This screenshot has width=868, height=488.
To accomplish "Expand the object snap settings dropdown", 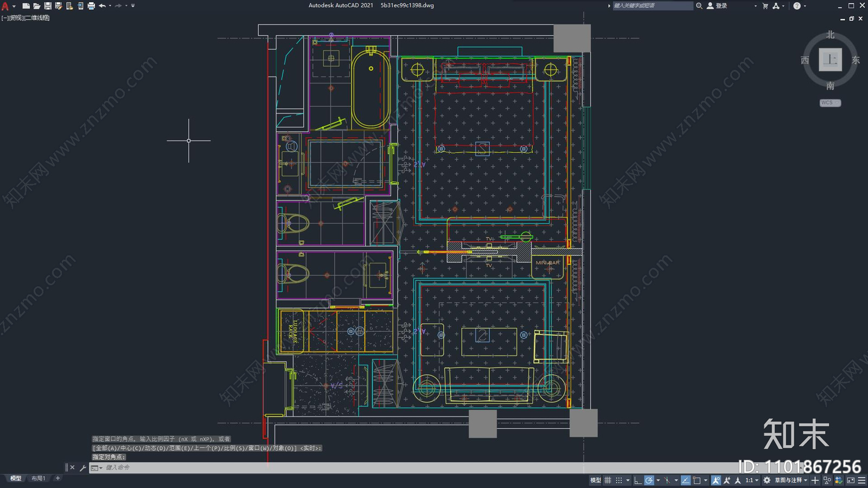I will coord(706,480).
